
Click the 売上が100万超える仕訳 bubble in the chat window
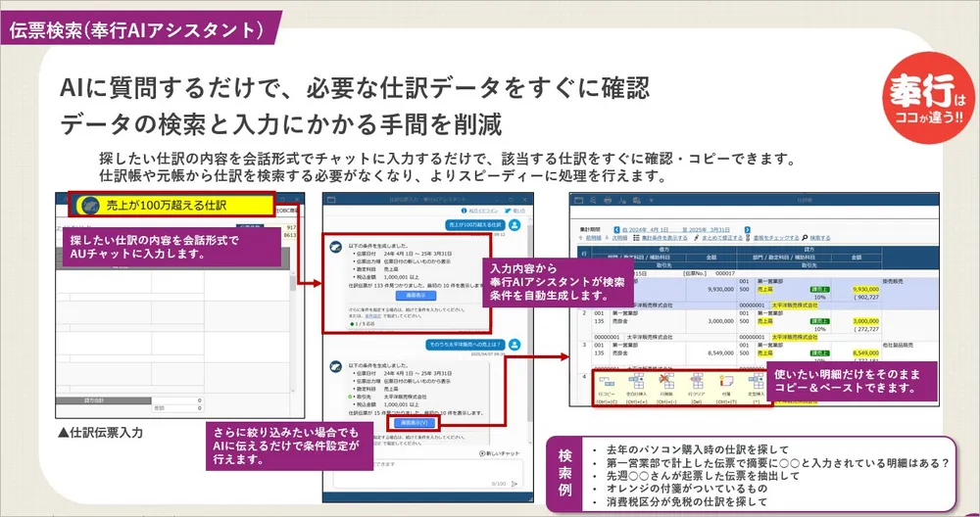(474, 224)
